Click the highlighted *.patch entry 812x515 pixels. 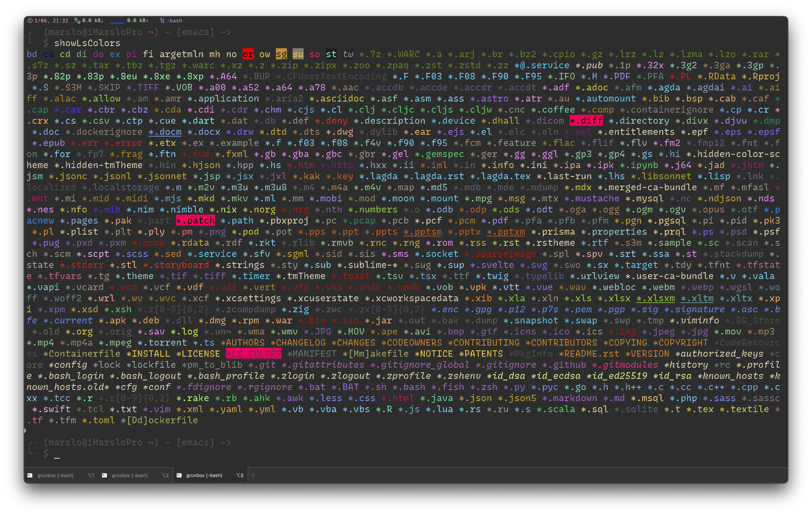coord(195,220)
